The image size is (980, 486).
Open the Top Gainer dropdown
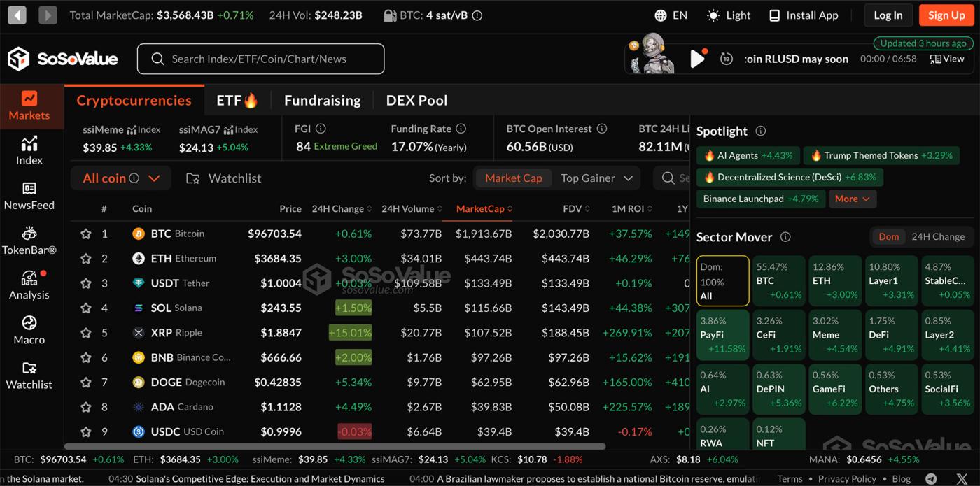[596, 178]
